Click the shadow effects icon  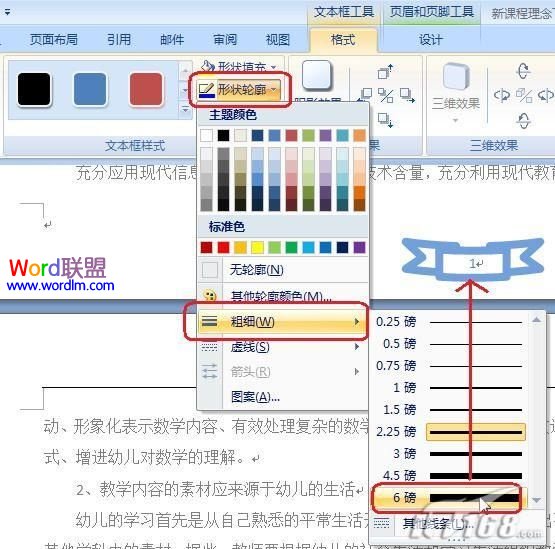[317, 75]
